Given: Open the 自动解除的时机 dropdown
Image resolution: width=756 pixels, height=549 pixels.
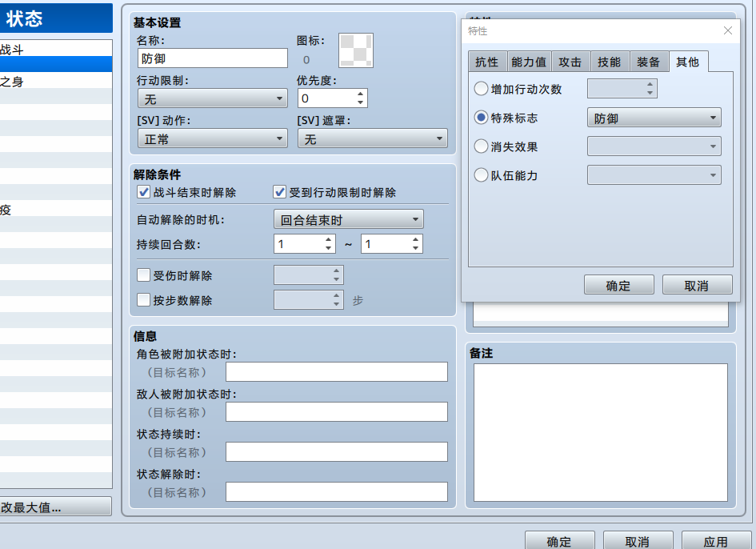Looking at the screenshot, I should click(349, 219).
